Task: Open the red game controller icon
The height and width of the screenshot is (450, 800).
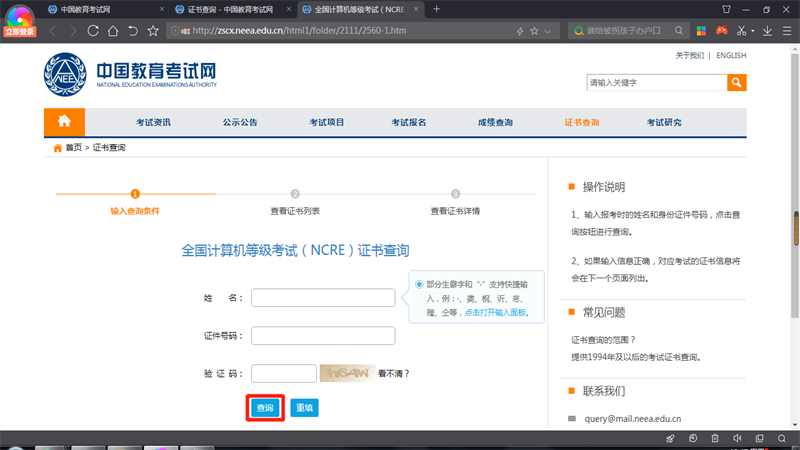Action: click(721, 31)
